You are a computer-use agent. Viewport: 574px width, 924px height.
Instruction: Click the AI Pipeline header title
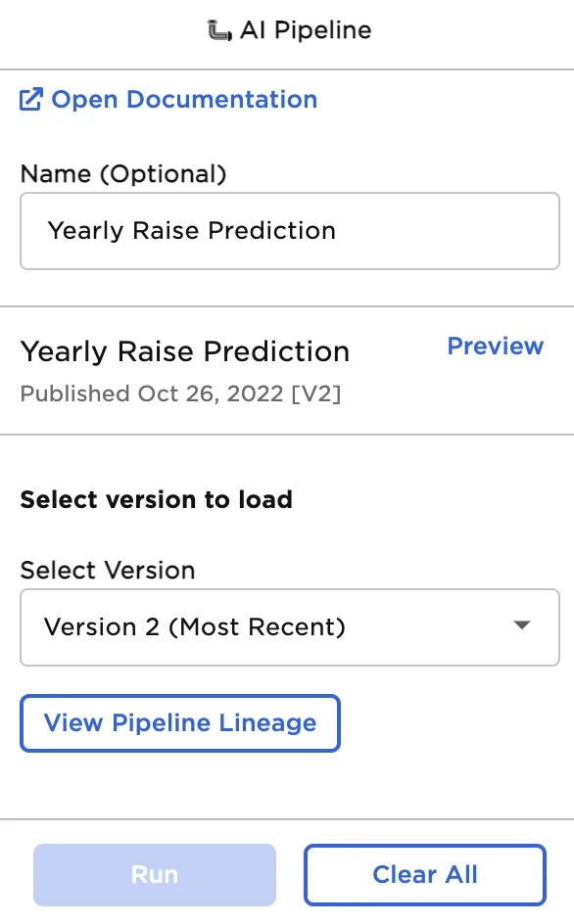(x=305, y=29)
